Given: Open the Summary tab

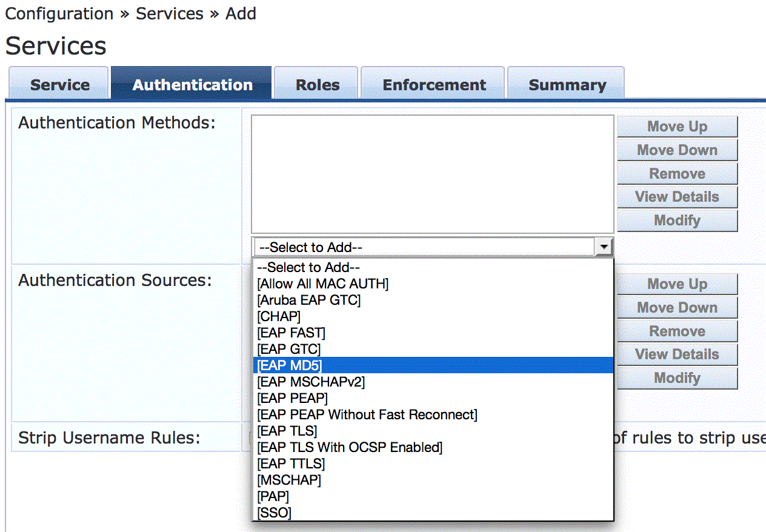Looking at the screenshot, I should pyautogui.click(x=567, y=85).
